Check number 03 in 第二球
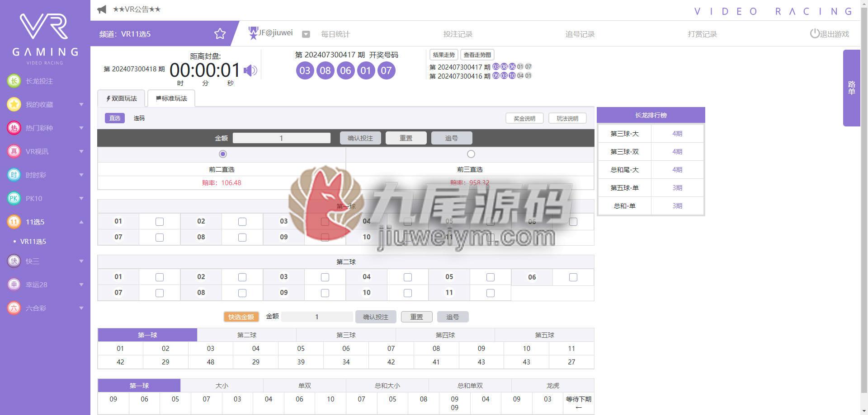Image resolution: width=868 pixels, height=415 pixels. pos(325,277)
